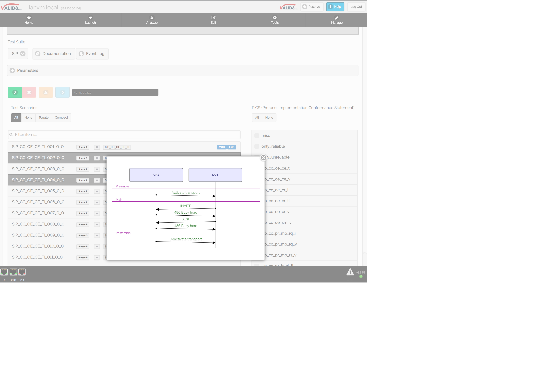Open the Manage menu

(x=337, y=20)
